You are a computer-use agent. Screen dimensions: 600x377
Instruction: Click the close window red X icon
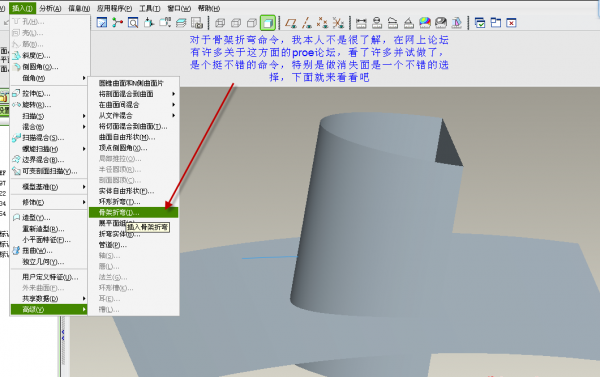(511, 23)
